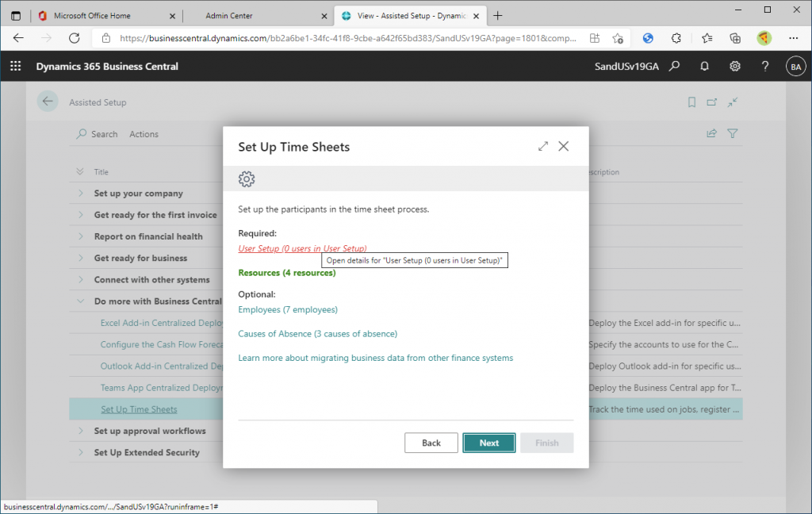Image resolution: width=812 pixels, height=514 pixels.
Task: Add this page to browser favorites
Action: click(x=617, y=38)
